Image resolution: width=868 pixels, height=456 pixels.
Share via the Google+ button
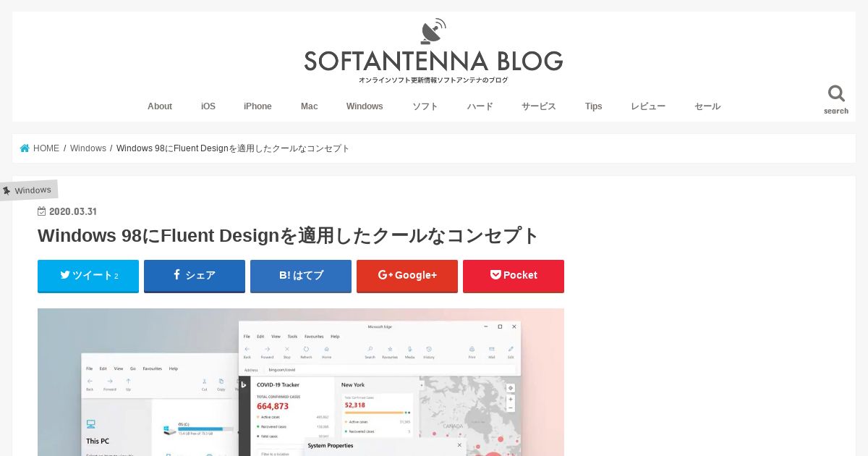[407, 276]
